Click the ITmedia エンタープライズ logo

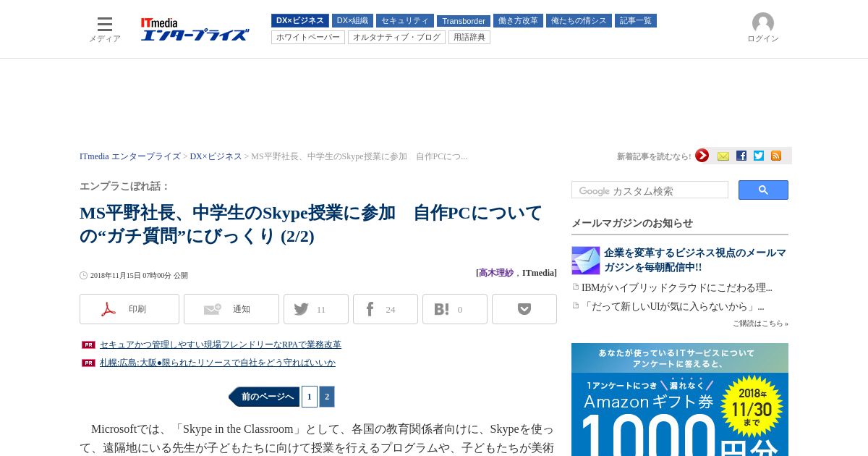(195, 30)
